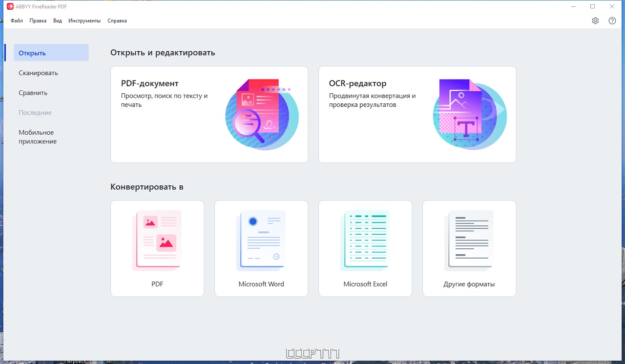The width and height of the screenshot is (625, 364).
Task: Click the gray Other formats document icon
Action: [469, 240]
